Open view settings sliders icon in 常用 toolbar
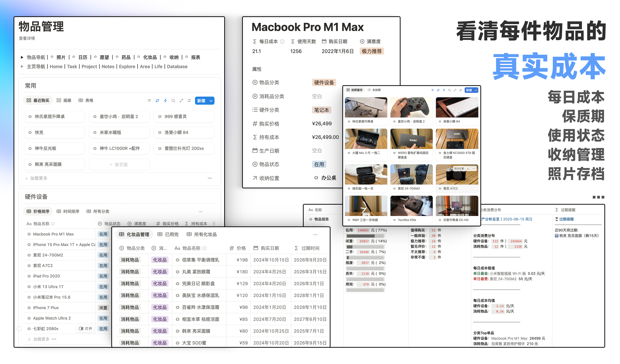 [x=189, y=101]
